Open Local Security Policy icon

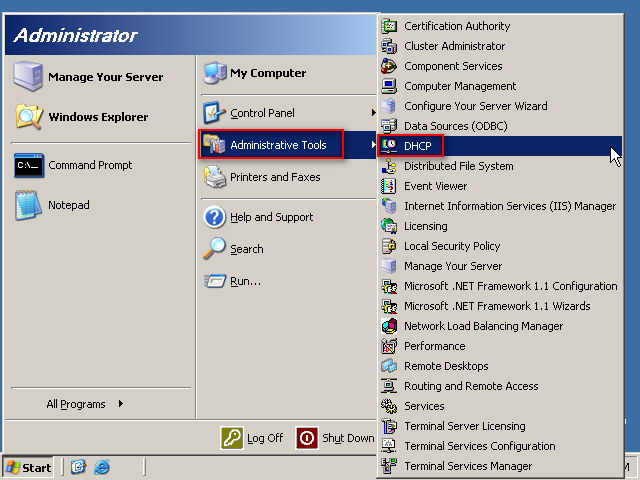tap(389, 246)
